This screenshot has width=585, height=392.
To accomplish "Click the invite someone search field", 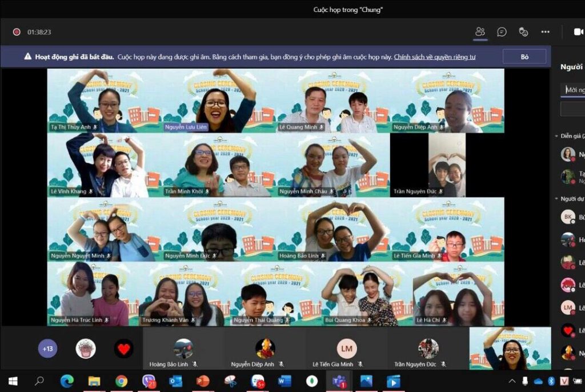I will point(573,90).
